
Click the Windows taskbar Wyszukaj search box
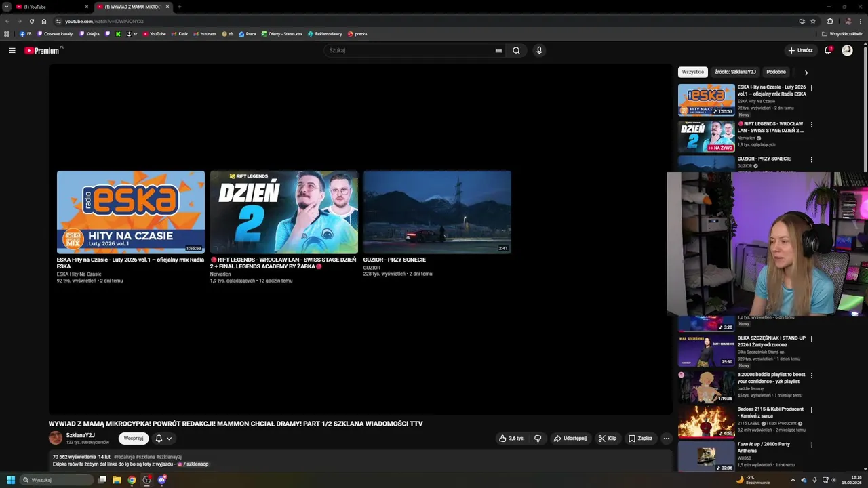(x=56, y=480)
